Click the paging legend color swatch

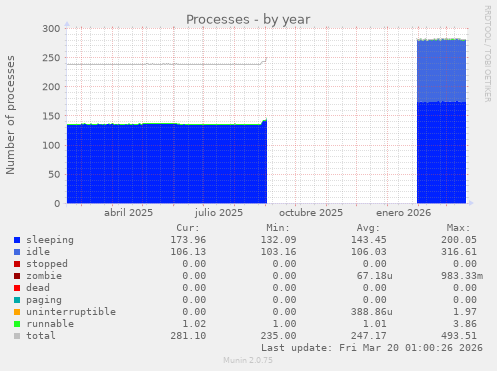(17, 300)
